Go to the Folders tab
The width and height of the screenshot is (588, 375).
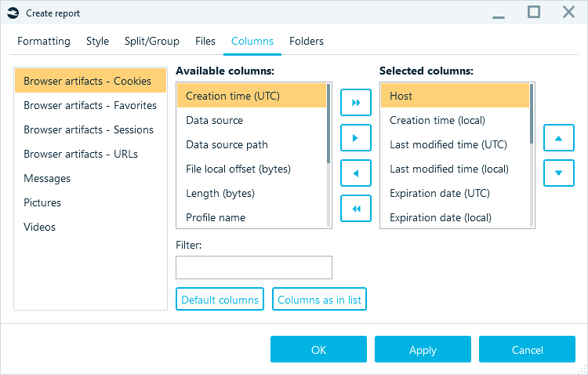pos(307,41)
